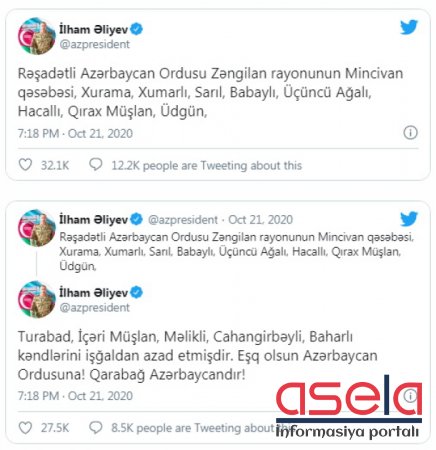
Task: Open 12.2K people are Tweeting about this
Action: 207,165
